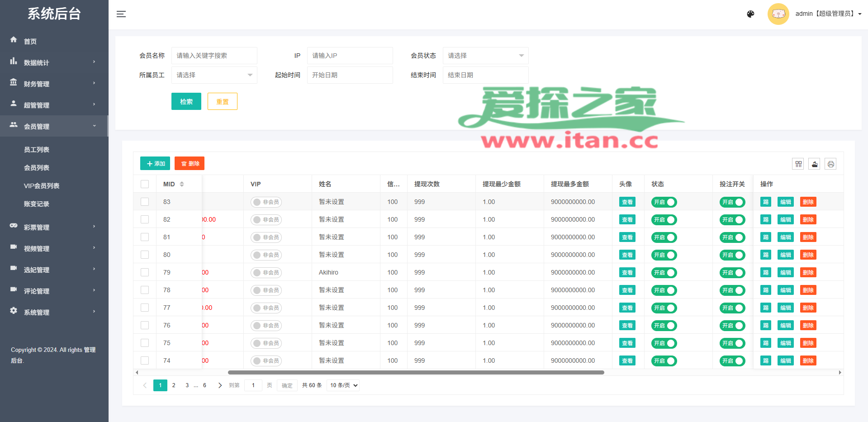Open 会员列表 in the sidebar
This screenshot has height=422, width=868.
(37, 168)
